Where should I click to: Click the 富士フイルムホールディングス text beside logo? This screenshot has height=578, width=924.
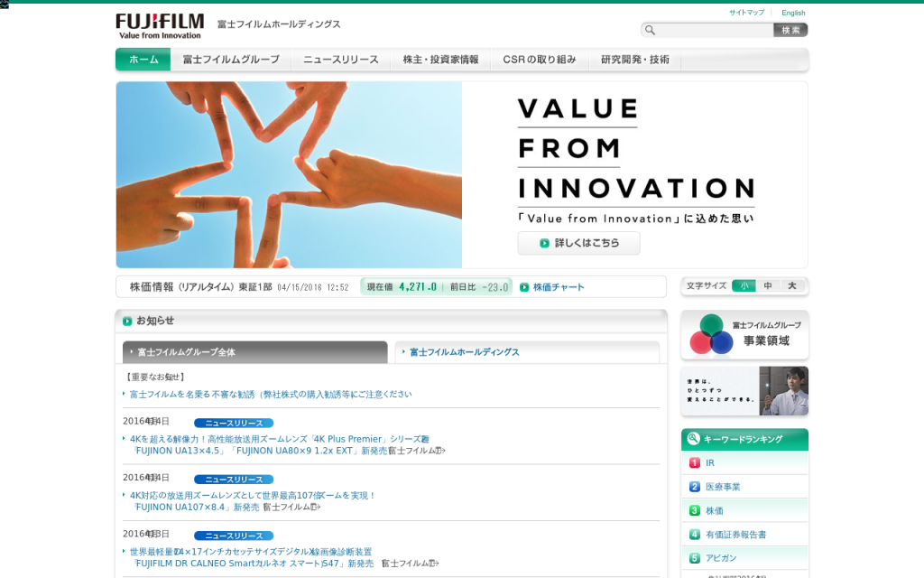point(279,24)
